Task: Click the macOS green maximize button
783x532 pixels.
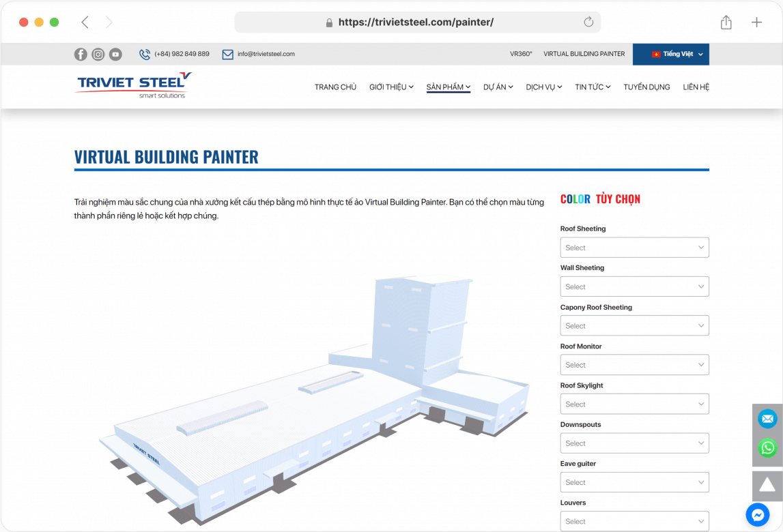Action: pos(55,22)
